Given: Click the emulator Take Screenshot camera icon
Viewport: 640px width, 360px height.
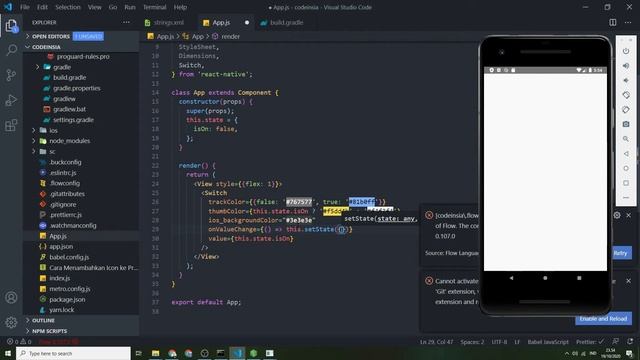Looking at the screenshot, I should [626, 124].
